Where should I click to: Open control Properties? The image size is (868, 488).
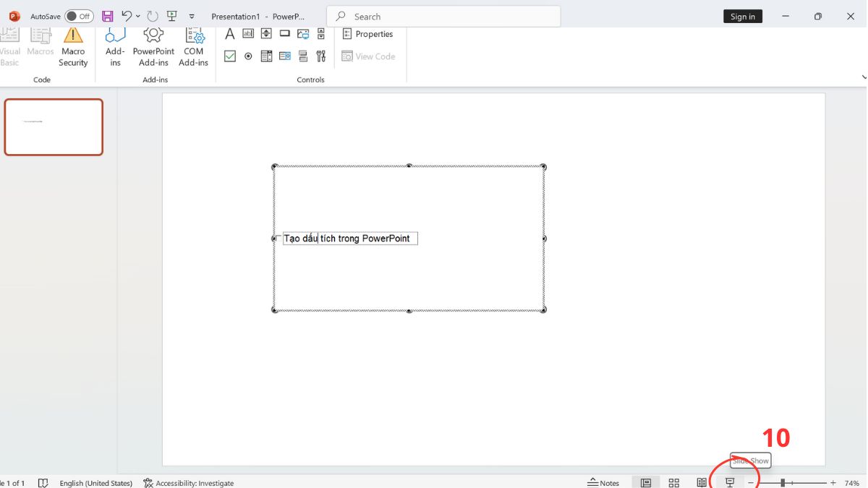[367, 34]
